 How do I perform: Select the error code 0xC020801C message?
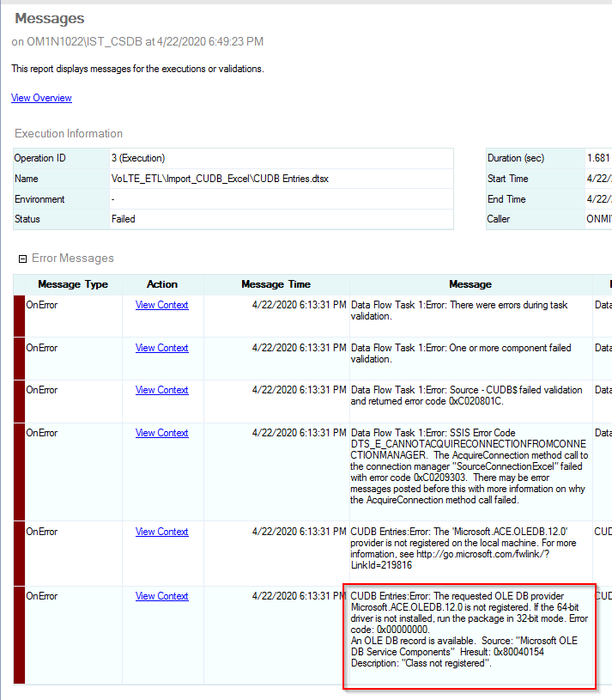pyautogui.click(x=466, y=396)
